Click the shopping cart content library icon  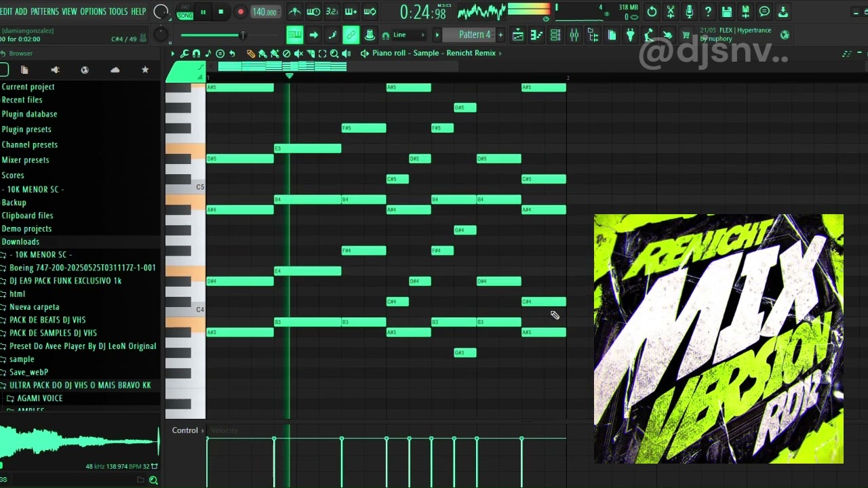686,35
